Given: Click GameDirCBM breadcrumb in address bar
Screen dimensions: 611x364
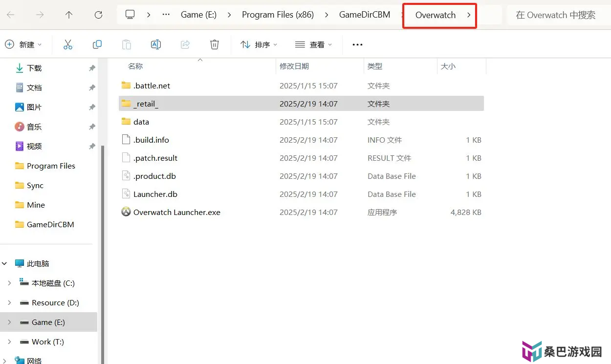Looking at the screenshot, I should pyautogui.click(x=365, y=15).
